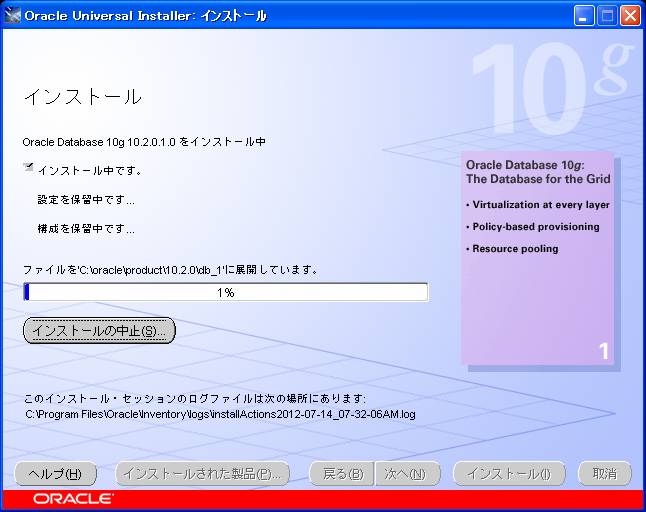Click the 次へ(N) next button
This screenshot has height=512, width=646.
coord(407,474)
